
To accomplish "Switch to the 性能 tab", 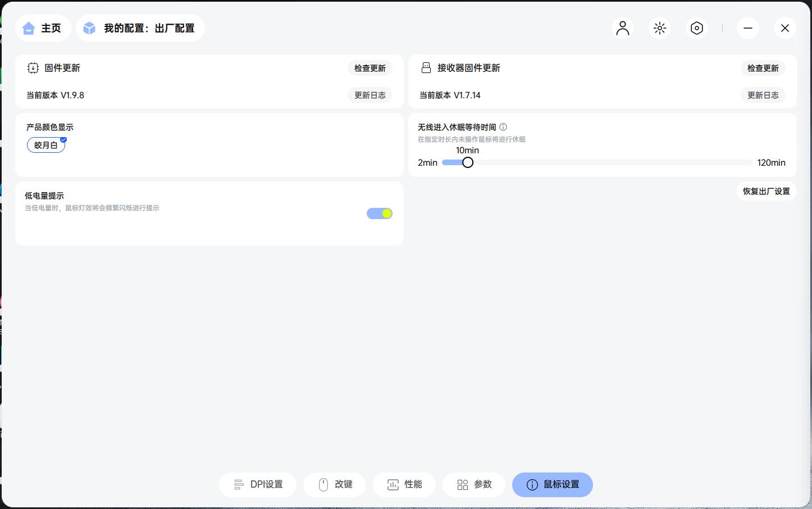I will coord(404,484).
